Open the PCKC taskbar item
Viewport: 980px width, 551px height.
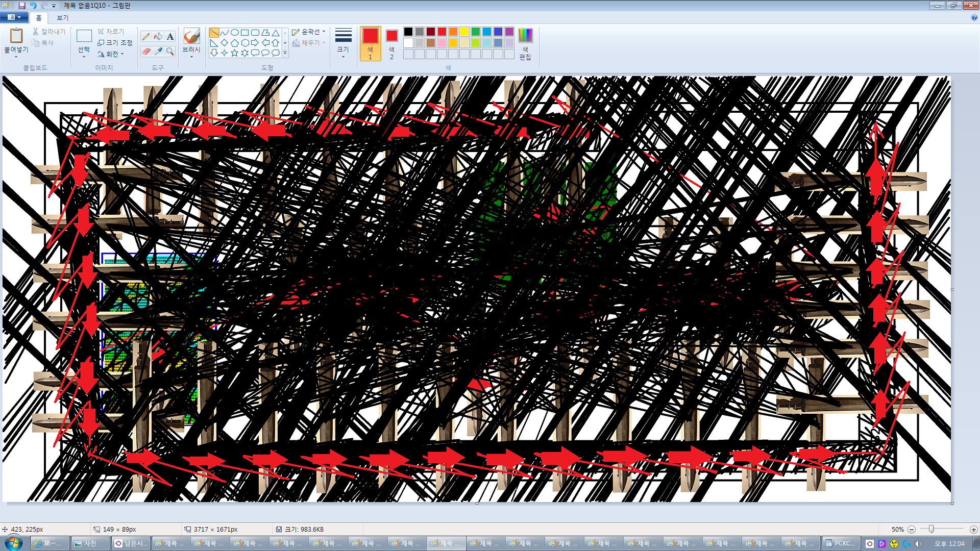tap(840, 543)
